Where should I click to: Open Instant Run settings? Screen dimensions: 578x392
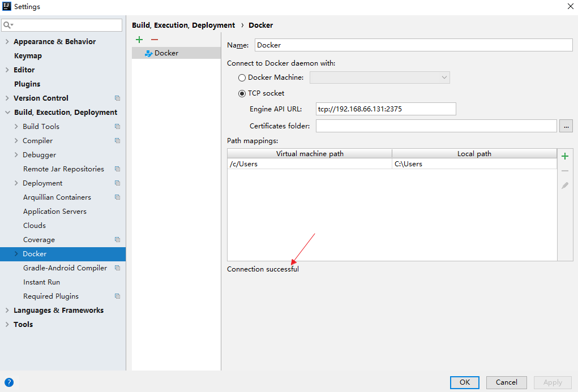(41, 282)
